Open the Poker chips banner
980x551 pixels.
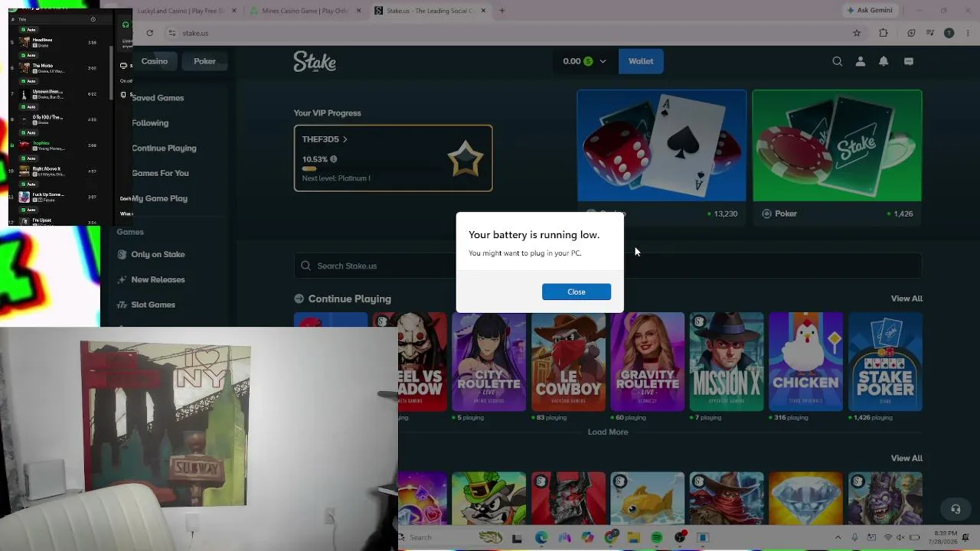pos(837,145)
